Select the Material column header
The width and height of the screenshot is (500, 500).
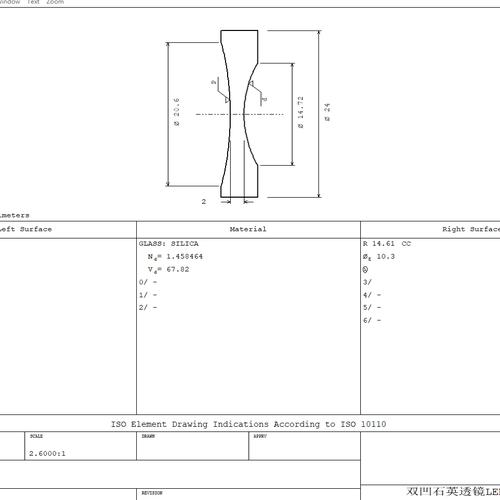pos(248,229)
